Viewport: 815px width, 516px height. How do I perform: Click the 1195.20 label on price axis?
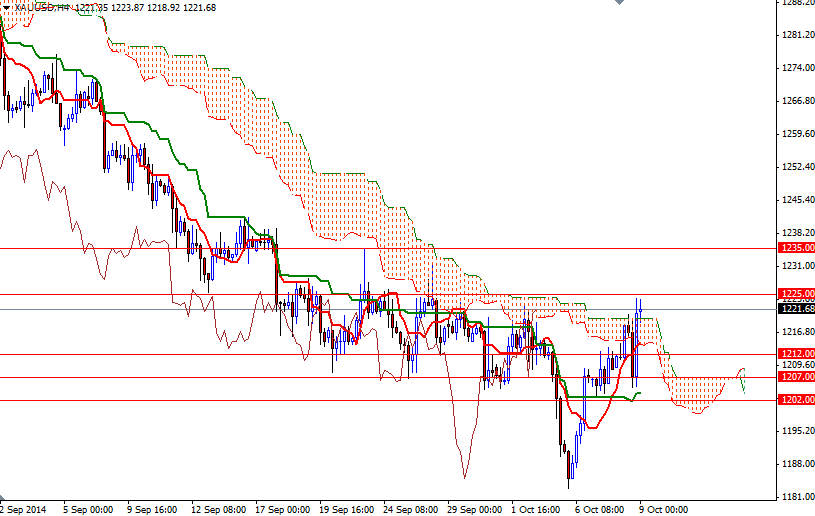pyautogui.click(x=796, y=431)
